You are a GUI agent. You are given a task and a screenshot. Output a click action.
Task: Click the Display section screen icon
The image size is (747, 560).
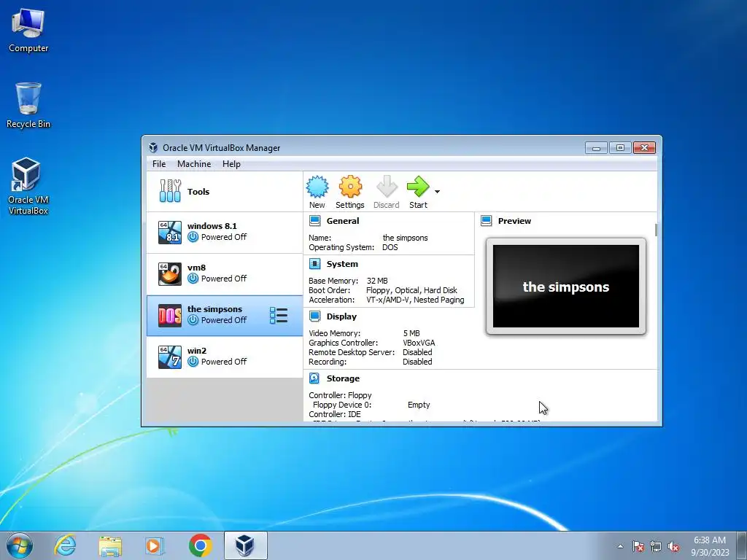(x=314, y=316)
